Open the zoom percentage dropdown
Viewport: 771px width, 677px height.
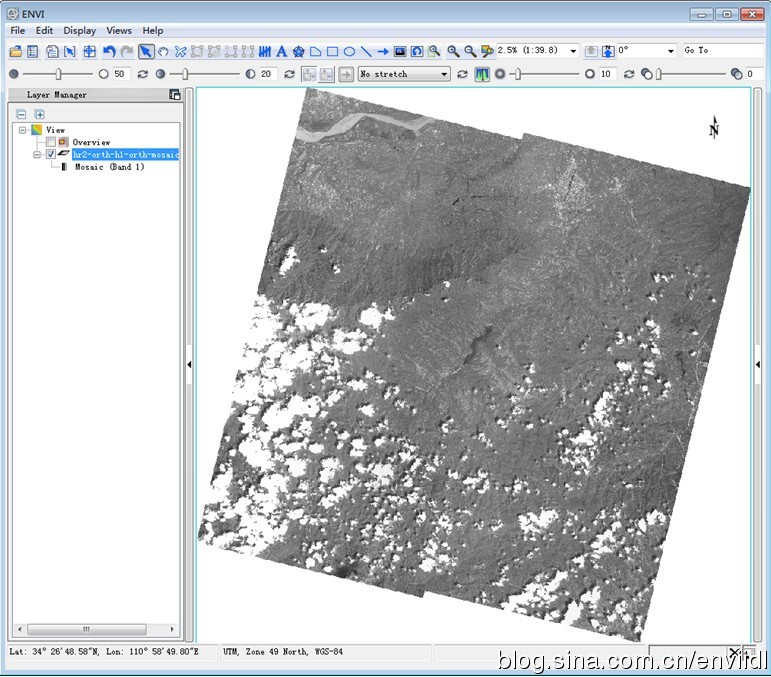(x=573, y=51)
